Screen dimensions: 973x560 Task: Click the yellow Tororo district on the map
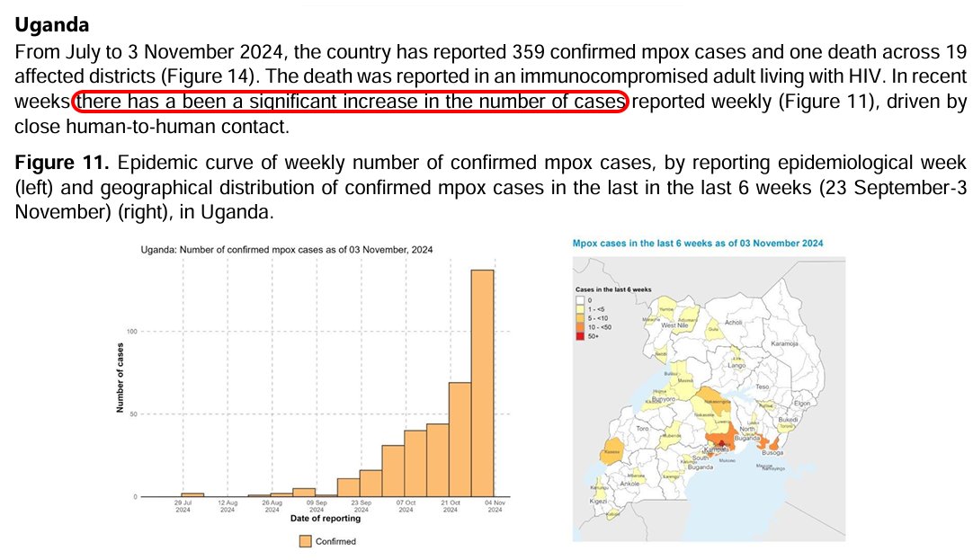786,427
